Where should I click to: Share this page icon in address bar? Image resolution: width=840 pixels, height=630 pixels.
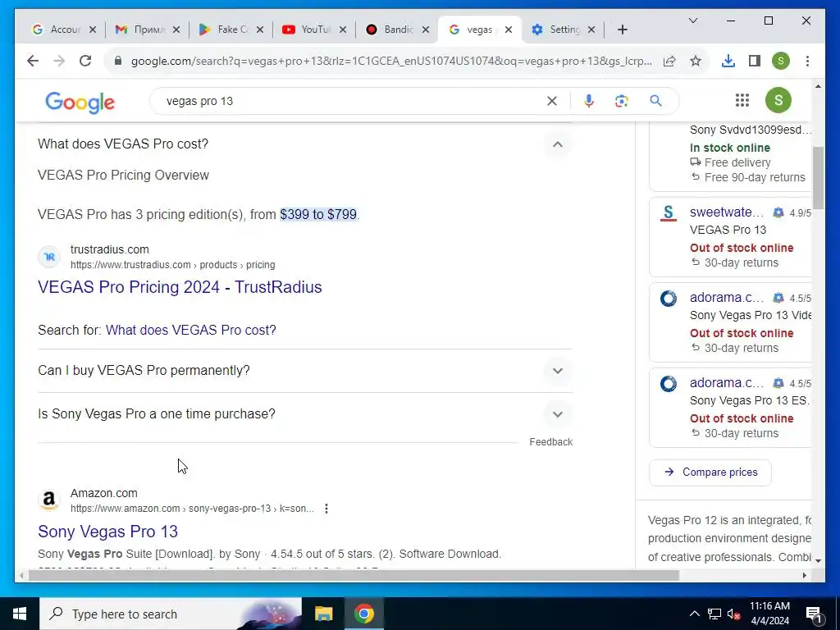(669, 61)
